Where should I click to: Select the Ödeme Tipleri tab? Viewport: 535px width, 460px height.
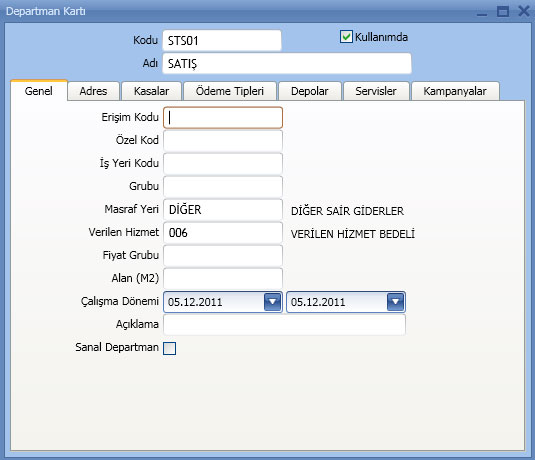click(x=230, y=91)
